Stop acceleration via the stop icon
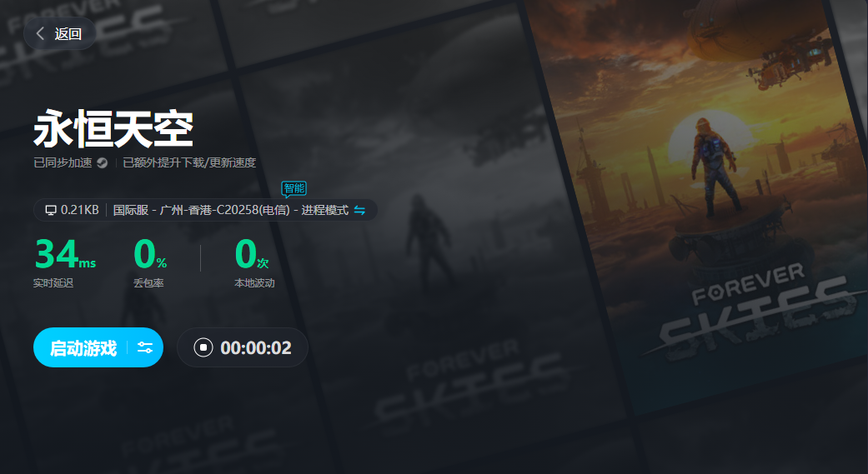 203,347
